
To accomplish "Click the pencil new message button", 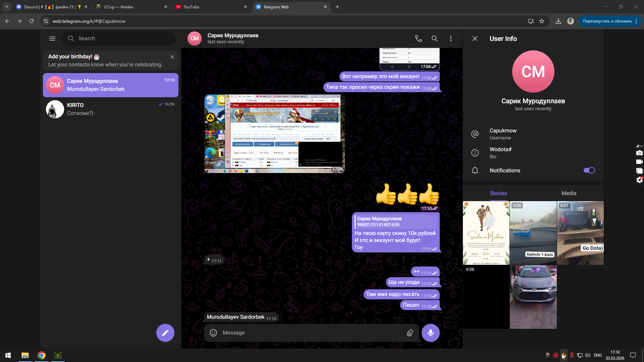I will coord(165,333).
